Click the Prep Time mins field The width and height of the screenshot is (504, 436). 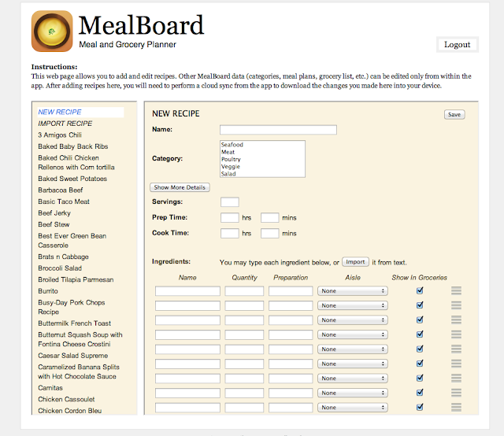click(269, 217)
